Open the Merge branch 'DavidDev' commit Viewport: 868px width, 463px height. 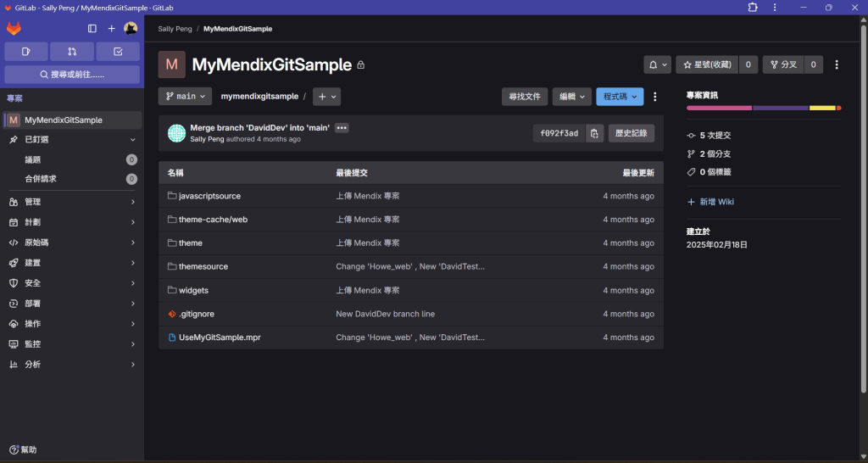click(259, 128)
